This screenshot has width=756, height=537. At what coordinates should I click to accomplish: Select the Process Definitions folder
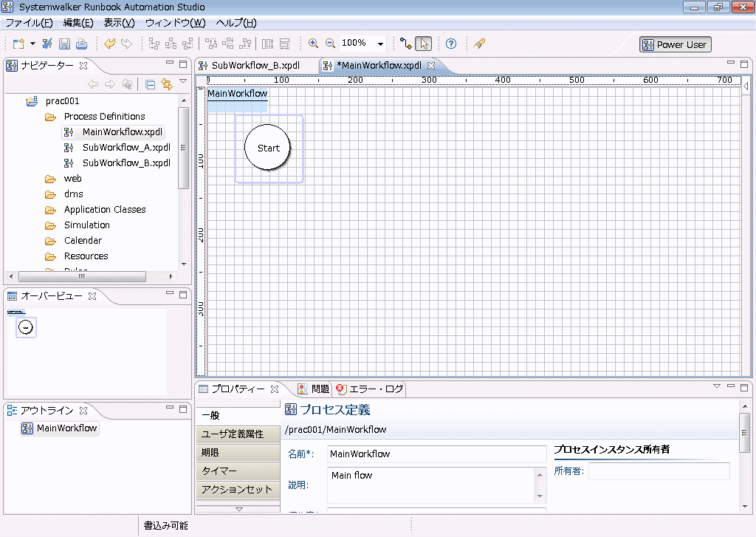pyautogui.click(x=104, y=116)
